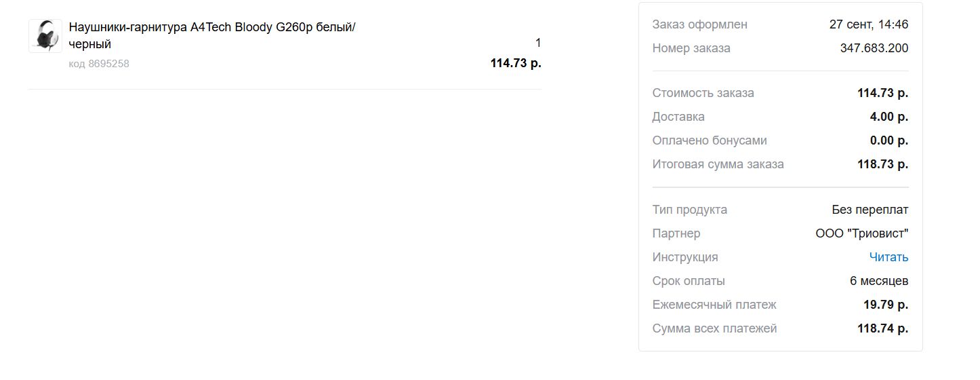Click the partner name ООО "Триовист"
Viewport: 980px width, 380px height.
[x=862, y=233]
